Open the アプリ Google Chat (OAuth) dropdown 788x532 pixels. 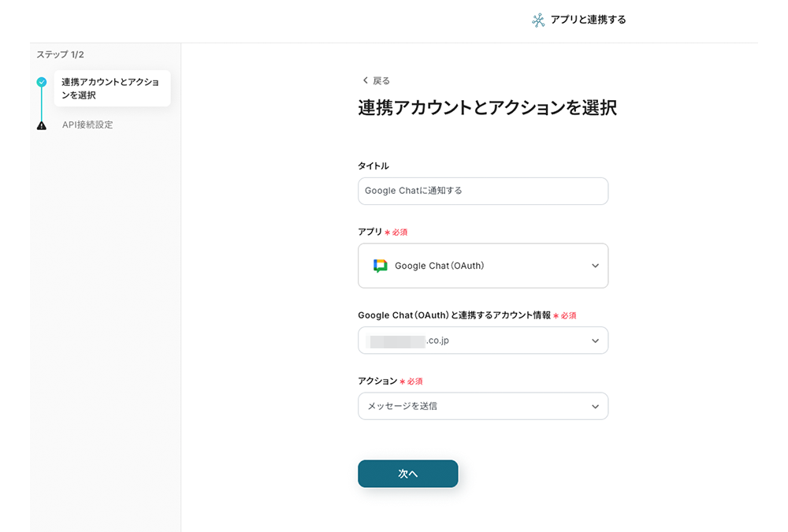click(483, 266)
